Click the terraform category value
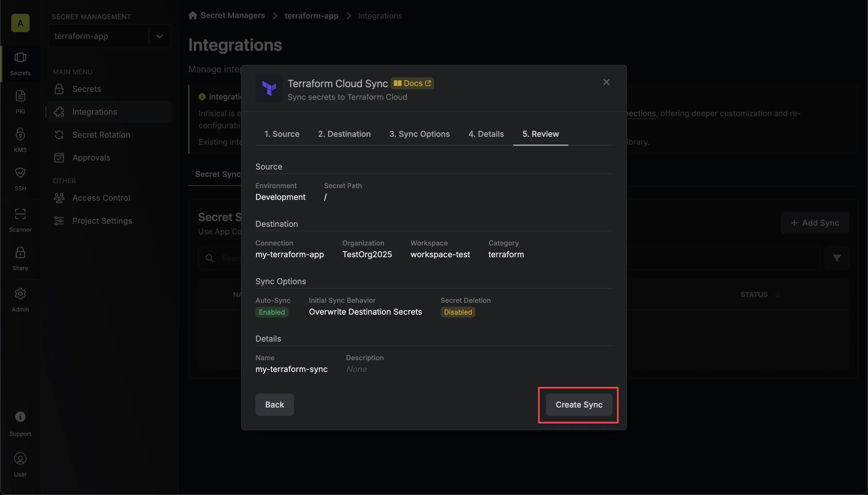Screen dimensions: 868x495 coord(506,254)
